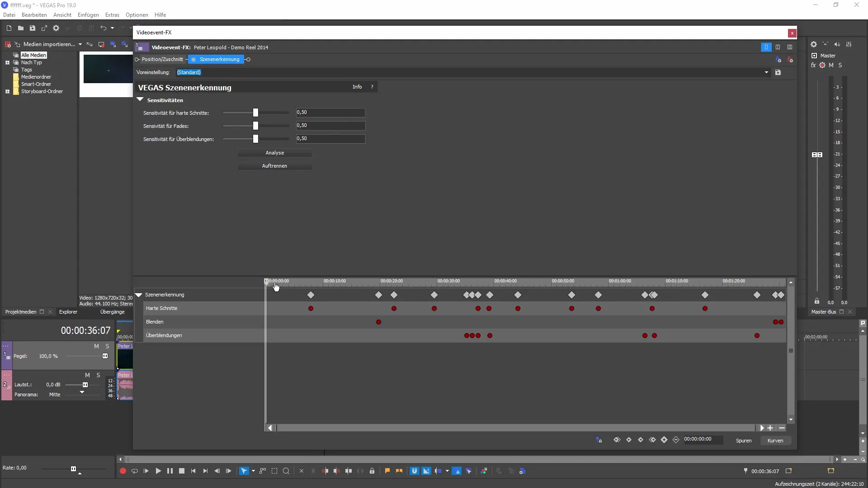The width and height of the screenshot is (868, 488).
Task: Switch keyframe view to Spuren
Action: (x=744, y=441)
